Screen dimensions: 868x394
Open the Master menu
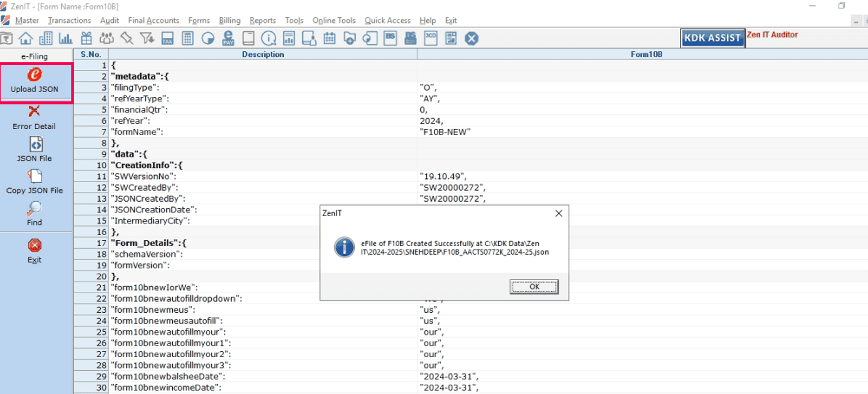27,21
